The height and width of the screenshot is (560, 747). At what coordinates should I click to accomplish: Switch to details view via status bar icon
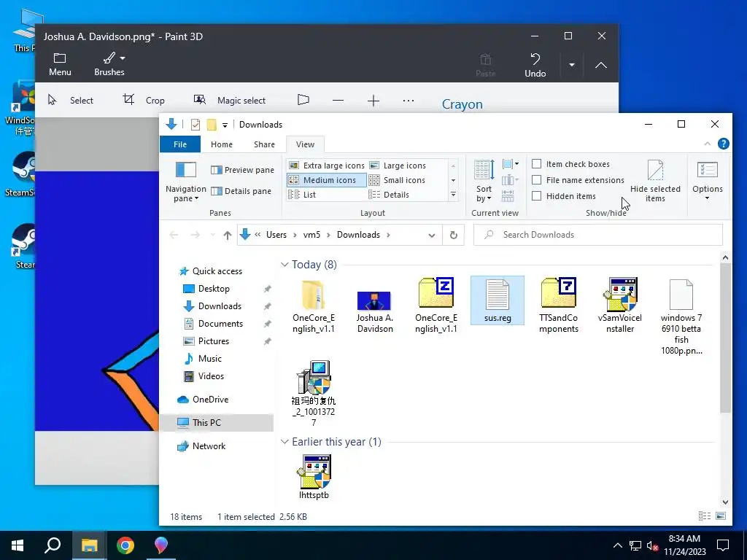click(704, 516)
